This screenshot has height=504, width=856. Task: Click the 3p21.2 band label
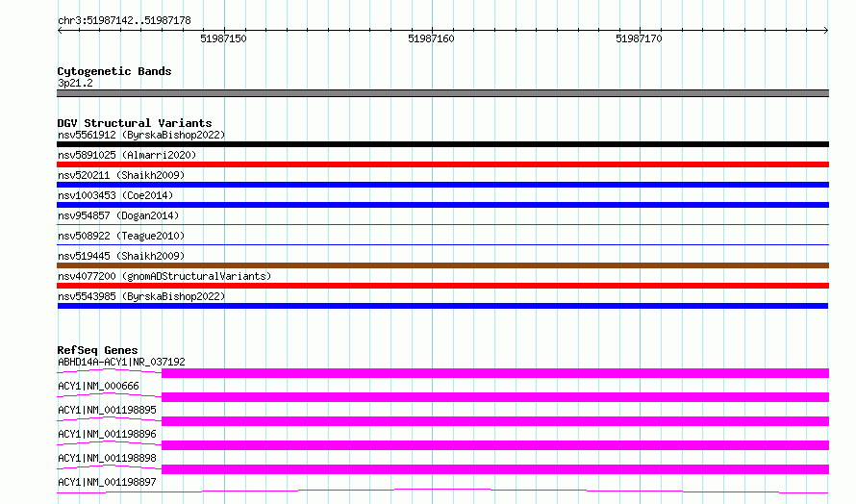click(75, 83)
